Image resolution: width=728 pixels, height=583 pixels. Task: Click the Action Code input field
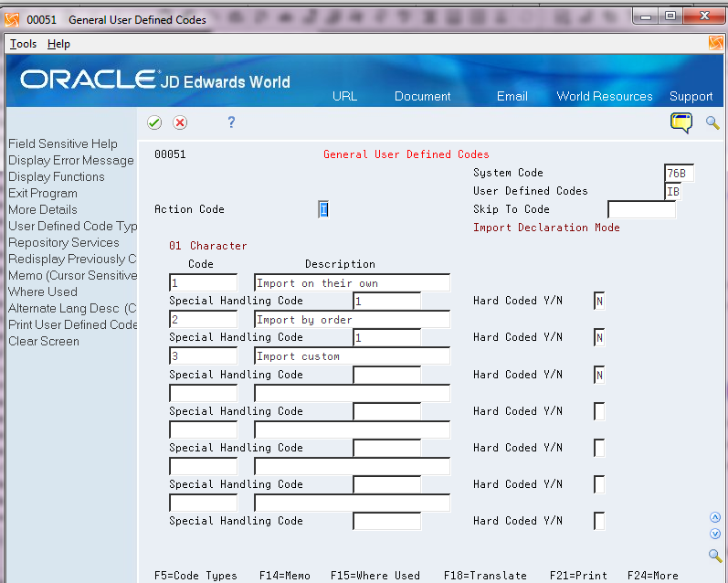click(323, 209)
